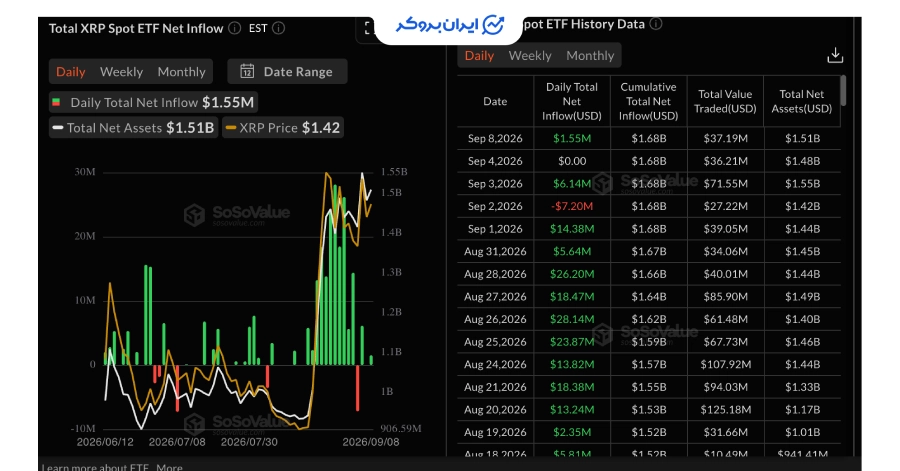Open the Date Range picker

point(287,72)
